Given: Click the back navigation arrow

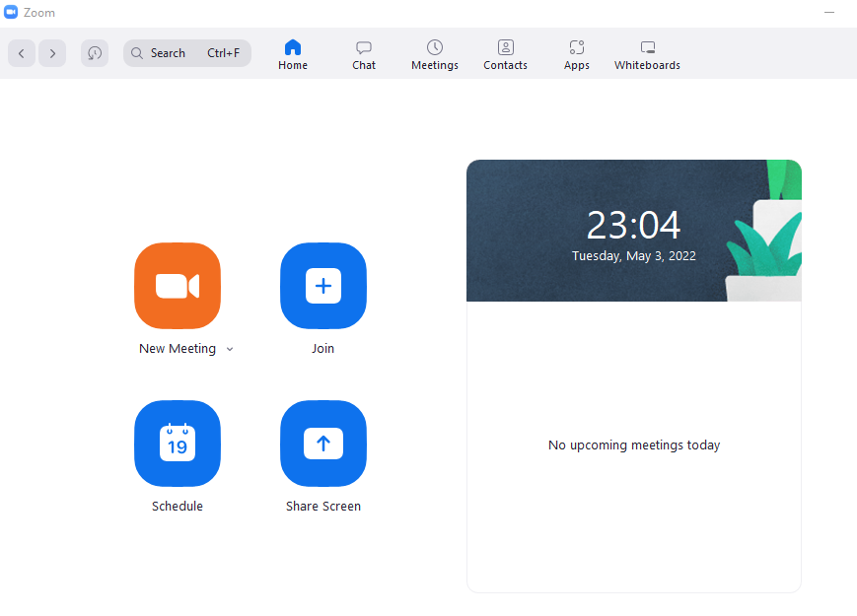Looking at the screenshot, I should [x=22, y=53].
